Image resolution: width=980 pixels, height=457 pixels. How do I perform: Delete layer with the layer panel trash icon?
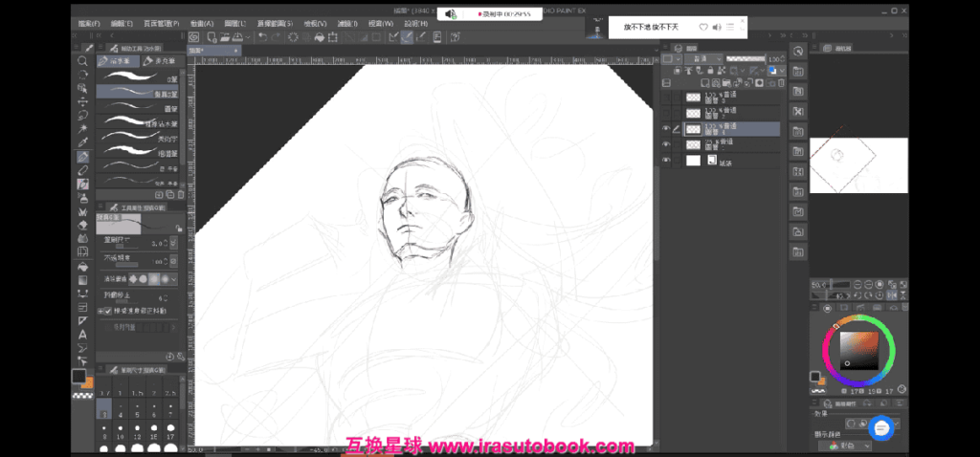(781, 83)
